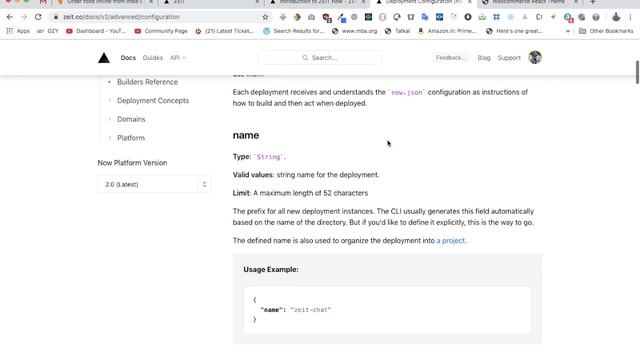Bookmark this page with star icon

pos(265,17)
